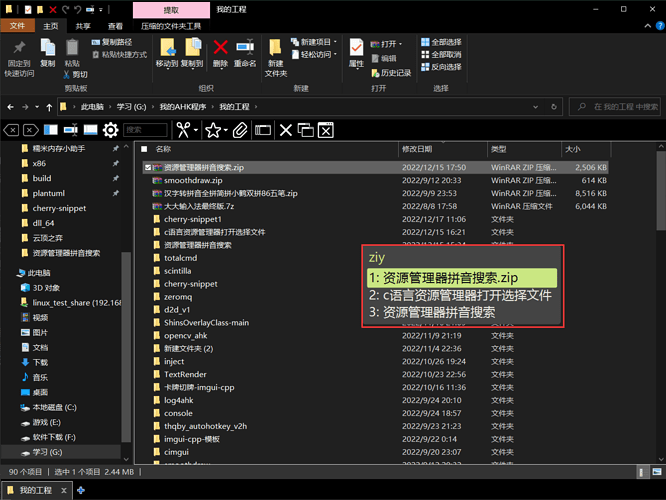Image resolution: width=666 pixels, height=500 pixels.
Task: Toggle the select-all checkbox in the column header
Action: (x=142, y=148)
